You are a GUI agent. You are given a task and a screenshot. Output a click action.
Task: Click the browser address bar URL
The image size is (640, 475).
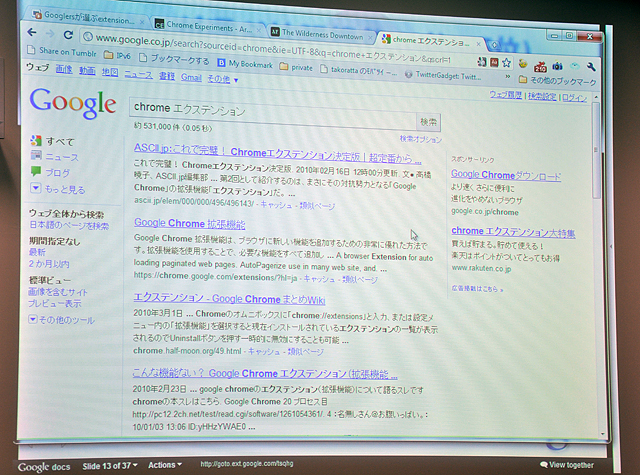click(273, 50)
